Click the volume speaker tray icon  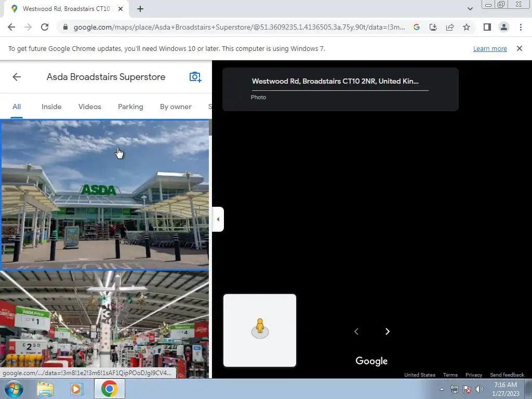[480, 389]
